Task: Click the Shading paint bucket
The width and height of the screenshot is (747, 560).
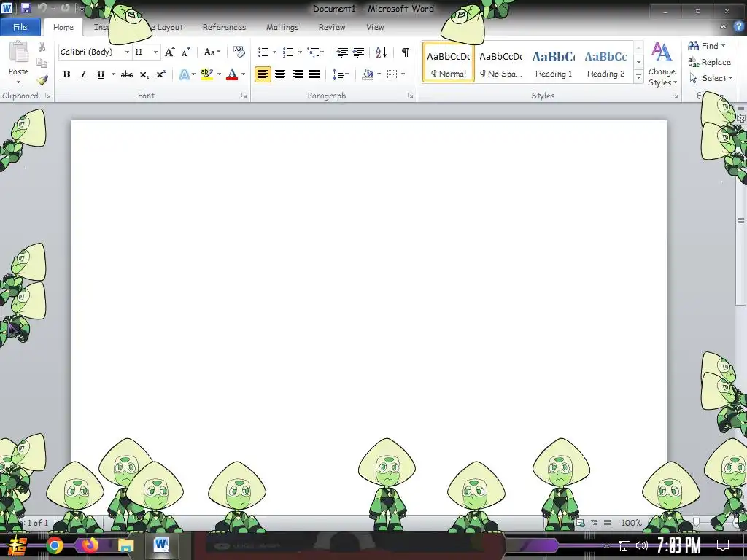Action: click(368, 74)
